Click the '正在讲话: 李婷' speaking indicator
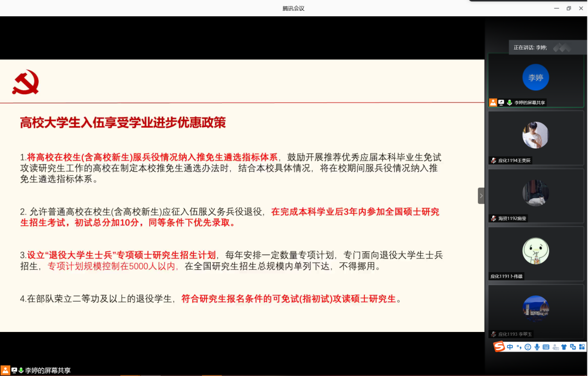 coord(530,48)
